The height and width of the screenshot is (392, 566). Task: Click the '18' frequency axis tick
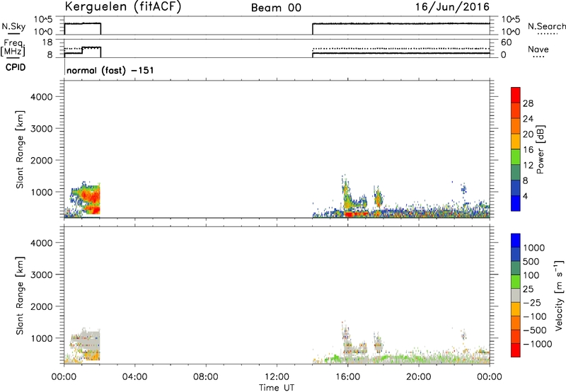pyautogui.click(x=47, y=42)
